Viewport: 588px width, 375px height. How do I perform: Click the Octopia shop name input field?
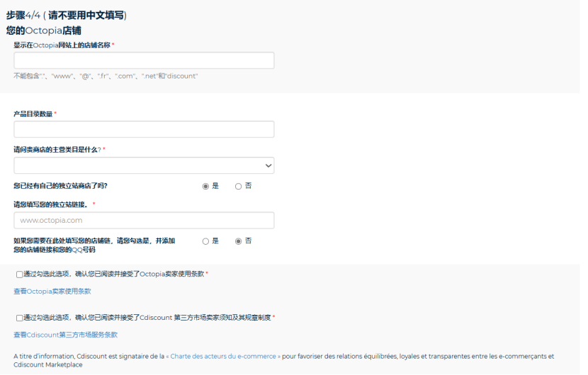(x=144, y=60)
